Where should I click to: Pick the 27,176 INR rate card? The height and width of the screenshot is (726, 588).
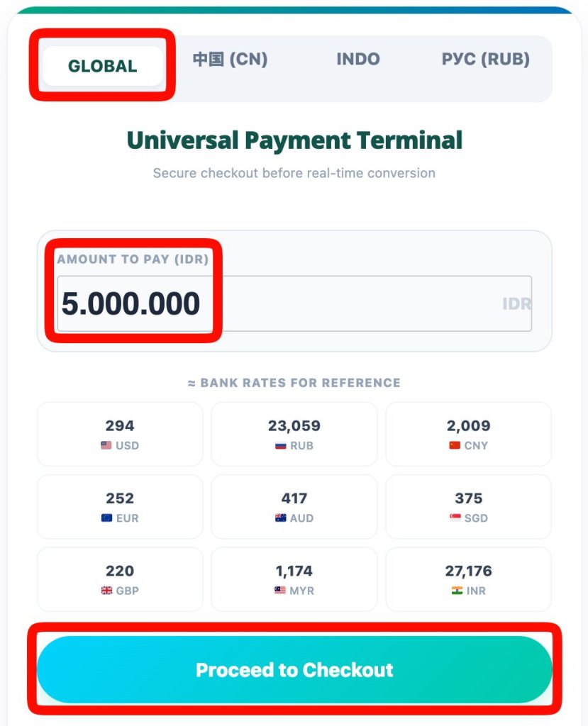click(x=468, y=579)
